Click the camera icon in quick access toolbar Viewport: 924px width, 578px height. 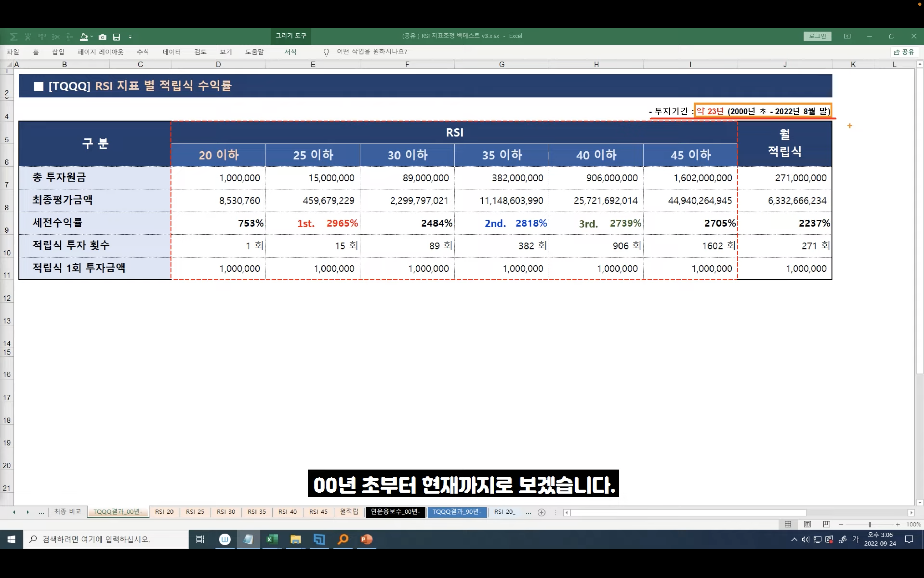click(x=102, y=37)
